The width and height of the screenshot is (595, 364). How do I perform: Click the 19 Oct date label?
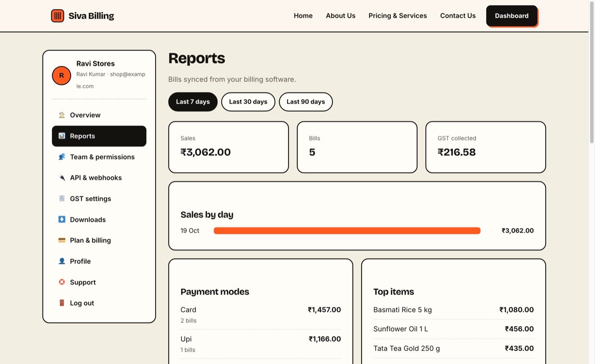click(x=190, y=231)
